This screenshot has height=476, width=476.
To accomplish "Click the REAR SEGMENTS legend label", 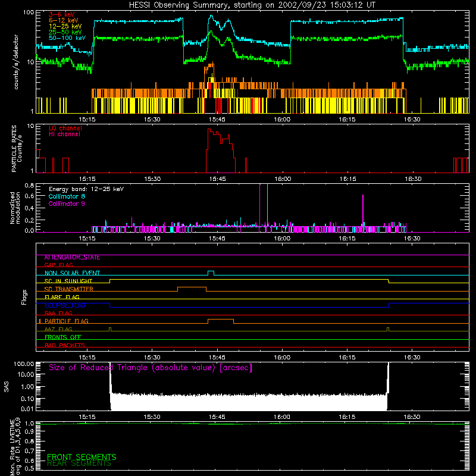I will coord(79,464).
